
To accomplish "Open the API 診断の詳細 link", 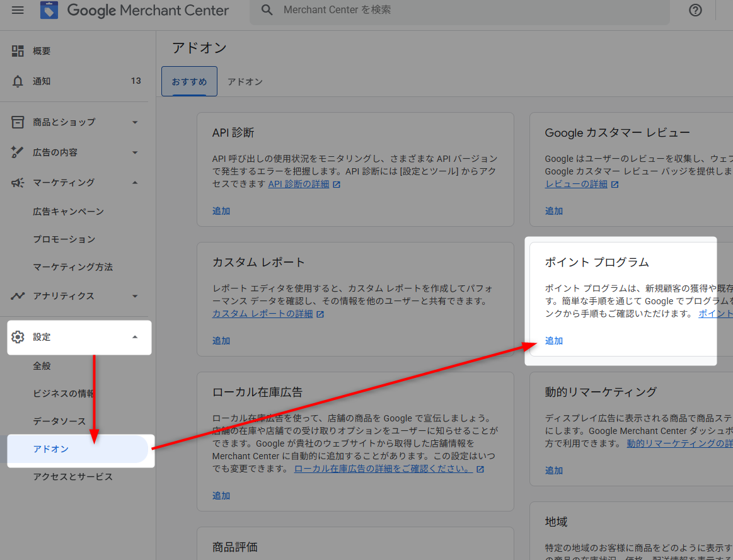I will tap(299, 185).
